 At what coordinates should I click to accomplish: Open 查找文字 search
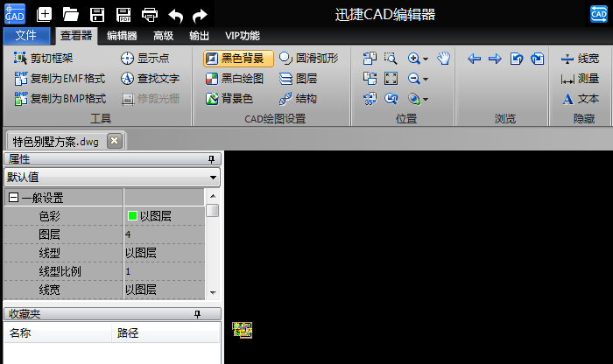click(150, 79)
